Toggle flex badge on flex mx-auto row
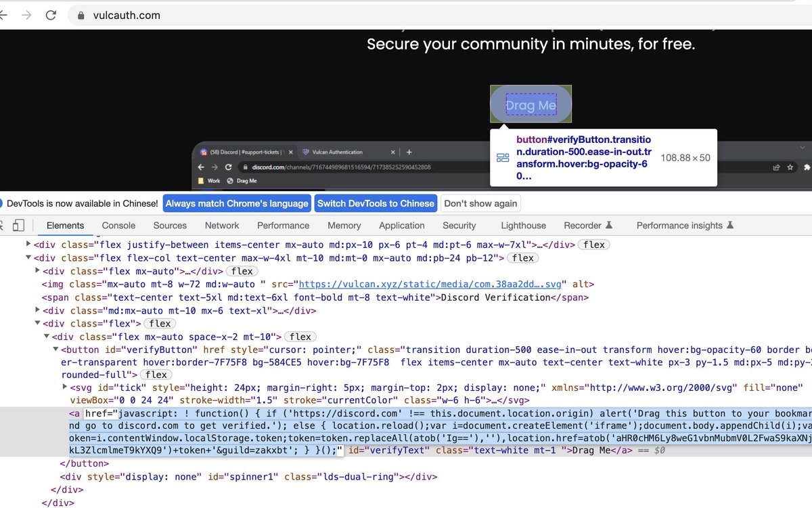Screen dimensions: 812x508 [x=242, y=271]
